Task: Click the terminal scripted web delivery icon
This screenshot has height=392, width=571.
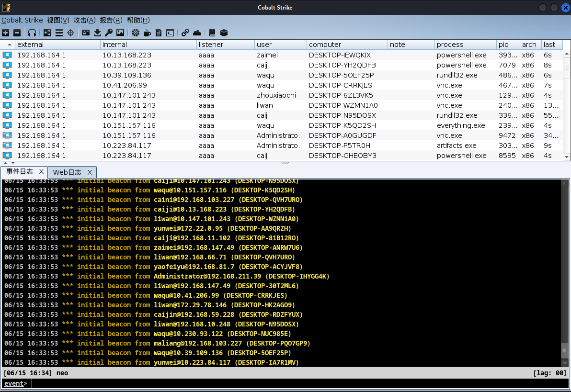Action: click(x=170, y=33)
